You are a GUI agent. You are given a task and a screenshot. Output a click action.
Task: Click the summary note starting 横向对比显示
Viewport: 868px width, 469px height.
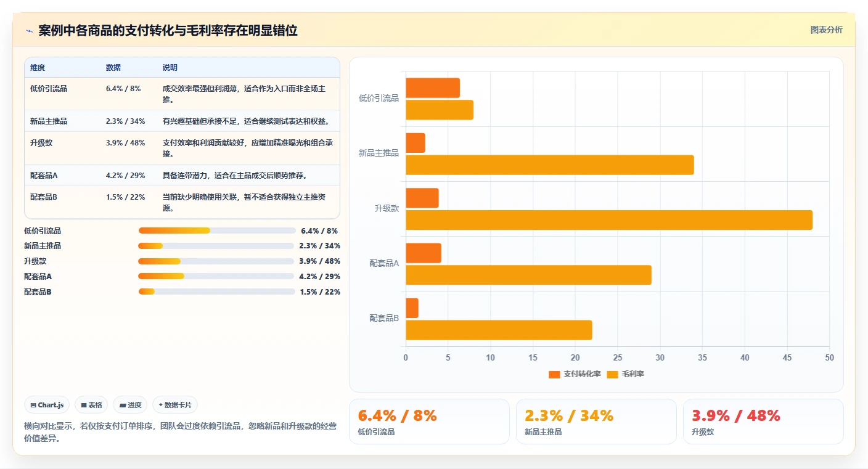pos(181,433)
